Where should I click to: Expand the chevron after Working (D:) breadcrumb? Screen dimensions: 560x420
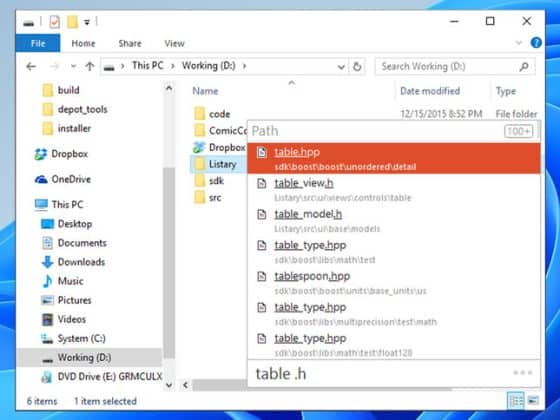click(245, 66)
